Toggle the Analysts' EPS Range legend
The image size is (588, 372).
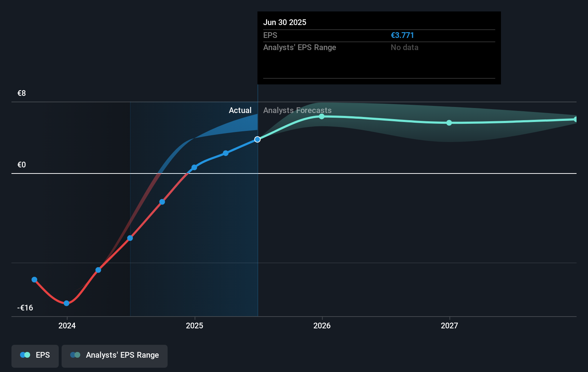[x=115, y=356]
